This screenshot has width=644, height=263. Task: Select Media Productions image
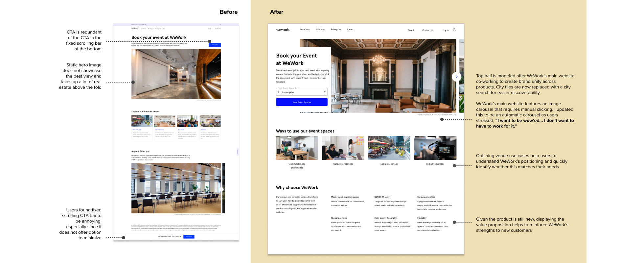pyautogui.click(x=435, y=148)
